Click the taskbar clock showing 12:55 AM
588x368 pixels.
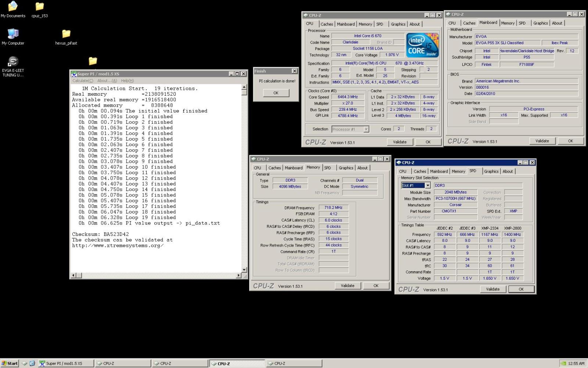[x=576, y=364]
